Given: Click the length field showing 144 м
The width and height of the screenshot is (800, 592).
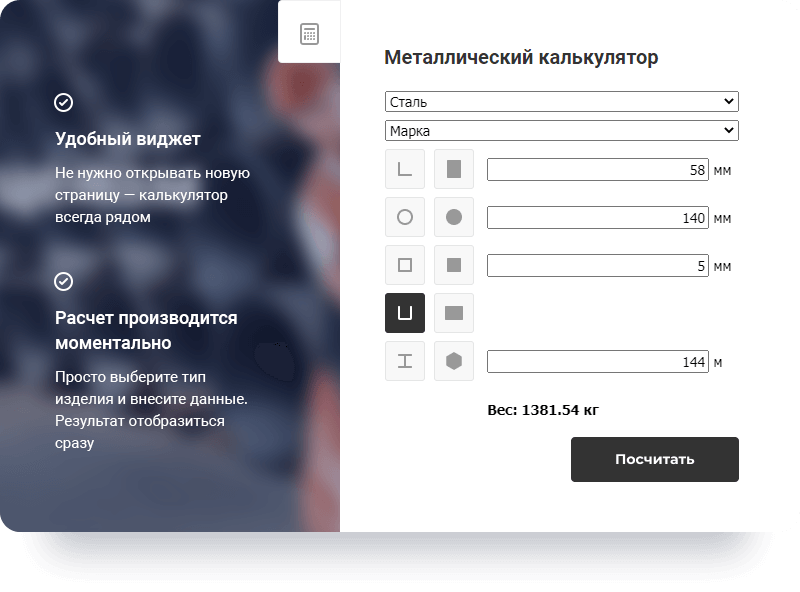Looking at the screenshot, I should coord(598,361).
